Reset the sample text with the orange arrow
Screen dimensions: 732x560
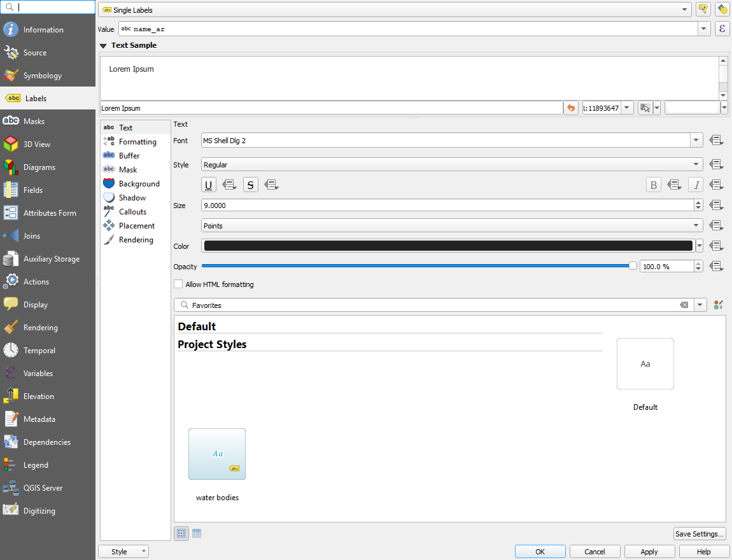coord(570,108)
